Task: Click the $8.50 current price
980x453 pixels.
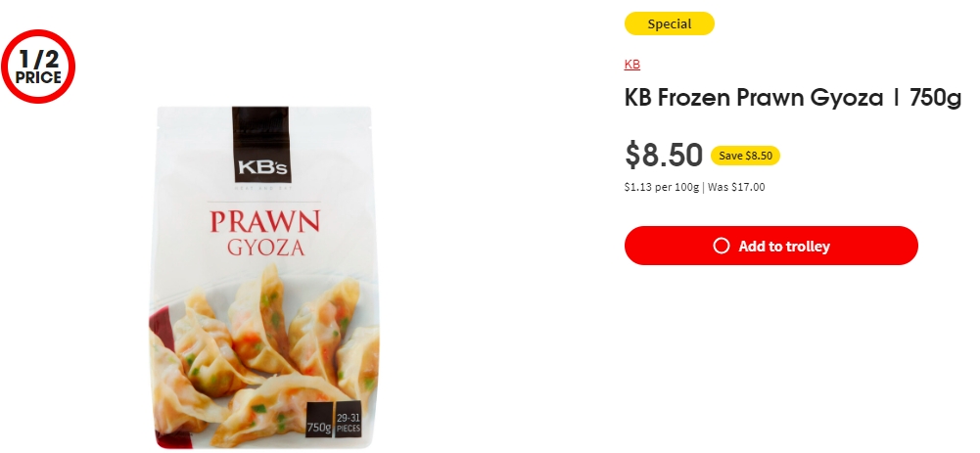Action: (x=664, y=155)
